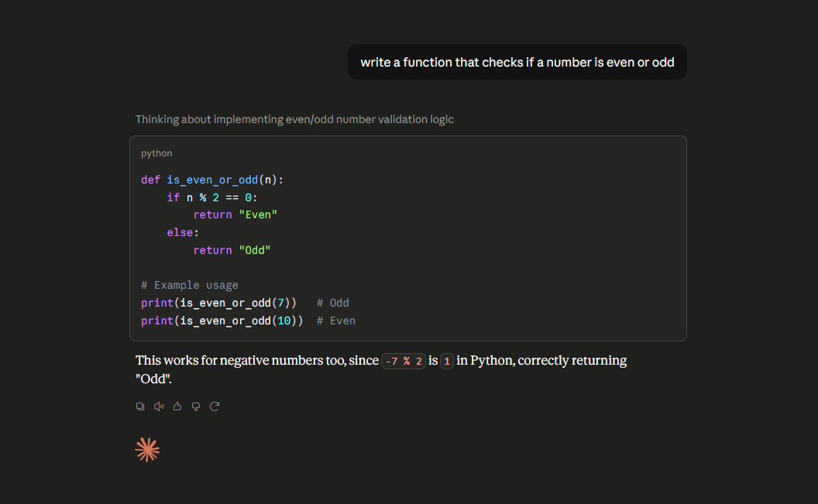
Task: Click the 'if n % 2 == 0:' line
Action: pos(211,197)
